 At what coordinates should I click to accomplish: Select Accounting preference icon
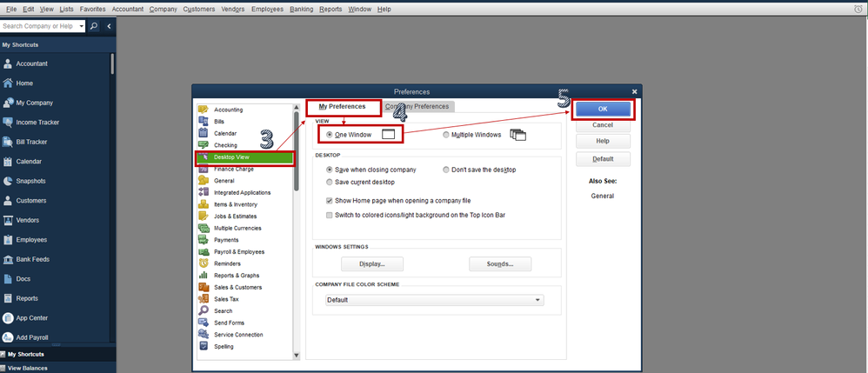coord(204,110)
